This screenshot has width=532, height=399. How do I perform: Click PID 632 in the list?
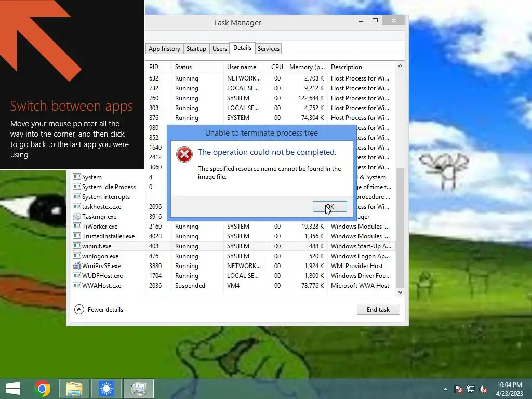154,78
